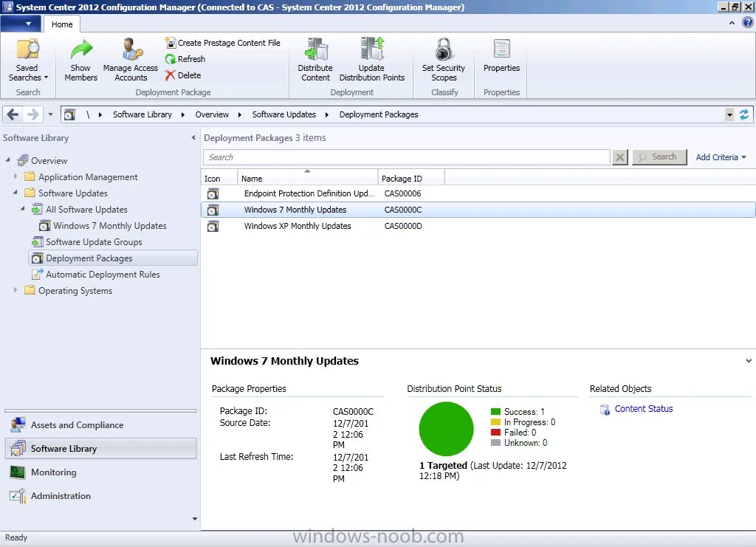Image resolution: width=756 pixels, height=547 pixels.
Task: Click the green distribution status pie chart
Action: pyautogui.click(x=447, y=429)
